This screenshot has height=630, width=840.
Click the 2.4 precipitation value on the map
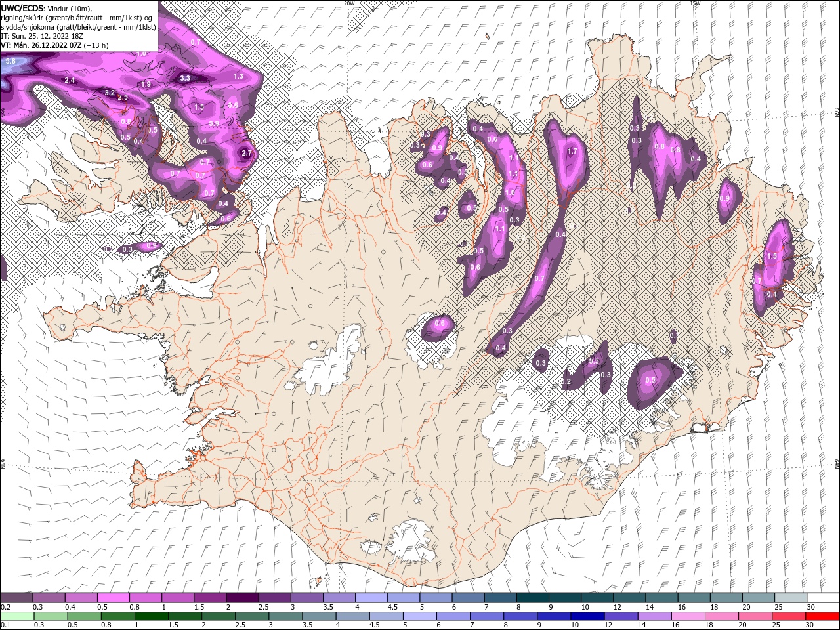tap(70, 80)
